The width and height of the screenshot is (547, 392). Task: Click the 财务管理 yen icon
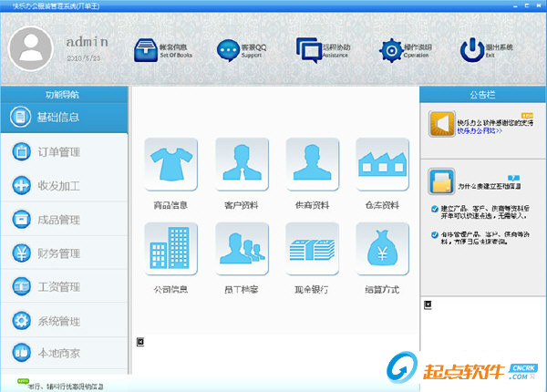[x=21, y=253]
